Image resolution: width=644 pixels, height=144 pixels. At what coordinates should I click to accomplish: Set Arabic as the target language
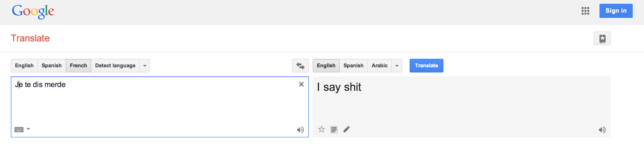pos(379,66)
